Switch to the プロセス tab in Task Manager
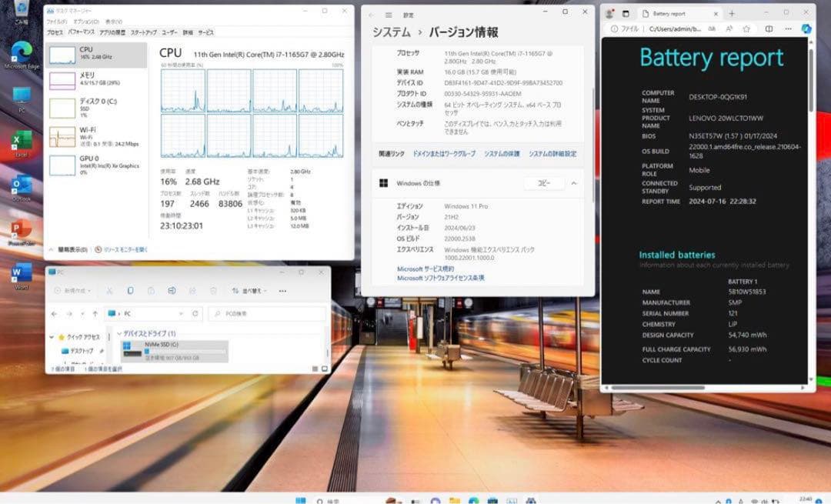The width and height of the screenshot is (831, 504). [55, 32]
